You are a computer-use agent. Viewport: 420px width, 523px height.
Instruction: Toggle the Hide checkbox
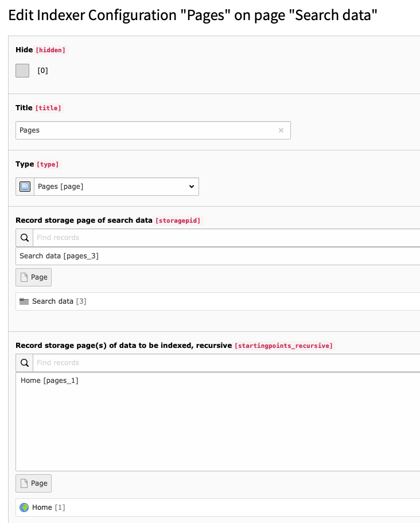pos(22,70)
